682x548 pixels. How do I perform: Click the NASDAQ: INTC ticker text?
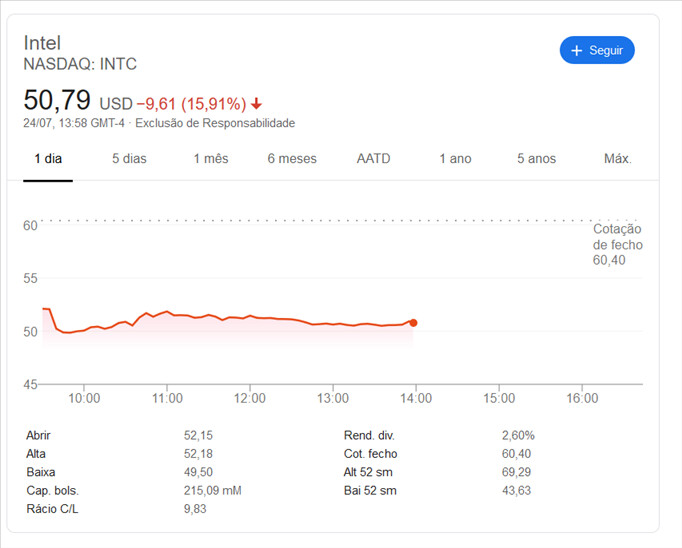point(80,64)
